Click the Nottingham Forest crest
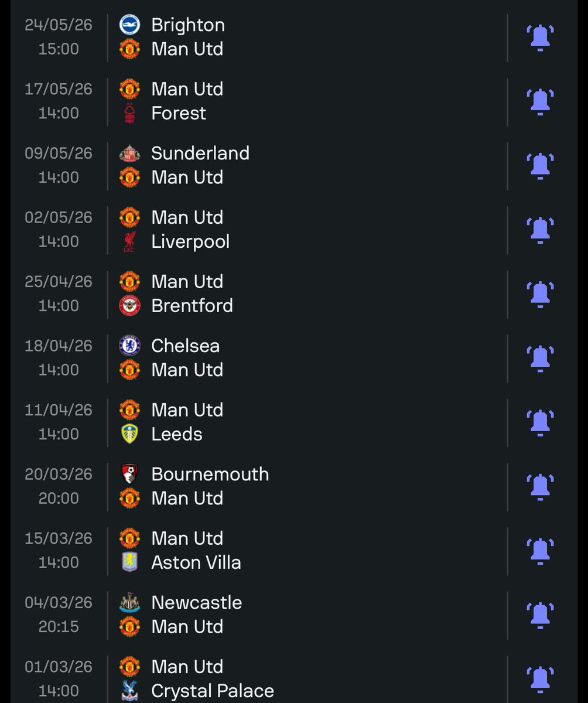Image resolution: width=588 pixels, height=703 pixels. 129,113
